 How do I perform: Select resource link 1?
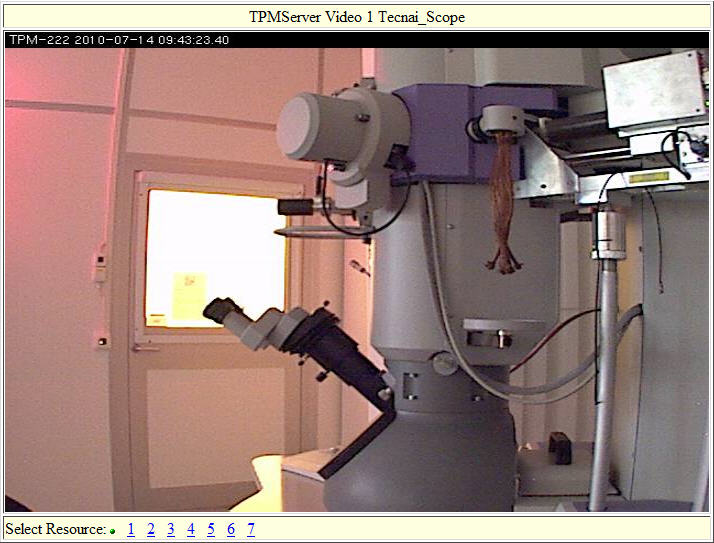131,530
